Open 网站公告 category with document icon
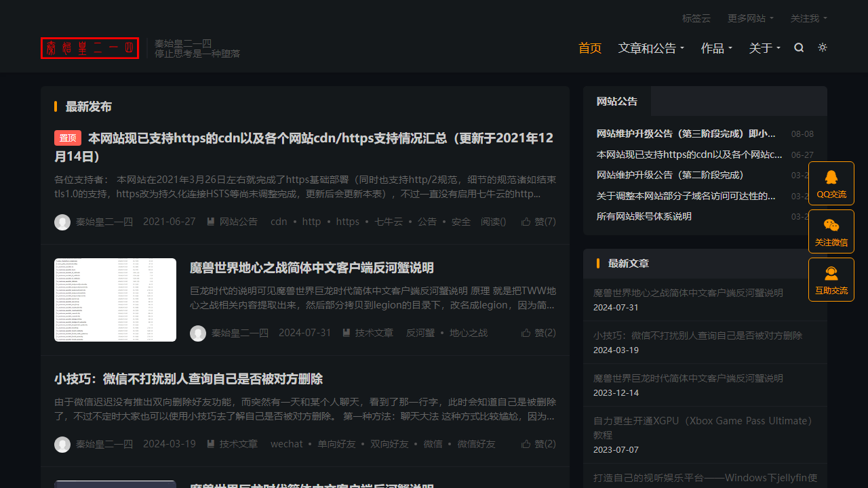868x488 pixels. click(232, 222)
